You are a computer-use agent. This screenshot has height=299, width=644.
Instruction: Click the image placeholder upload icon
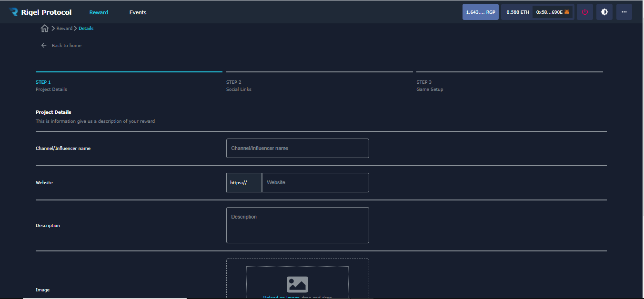[x=297, y=284]
